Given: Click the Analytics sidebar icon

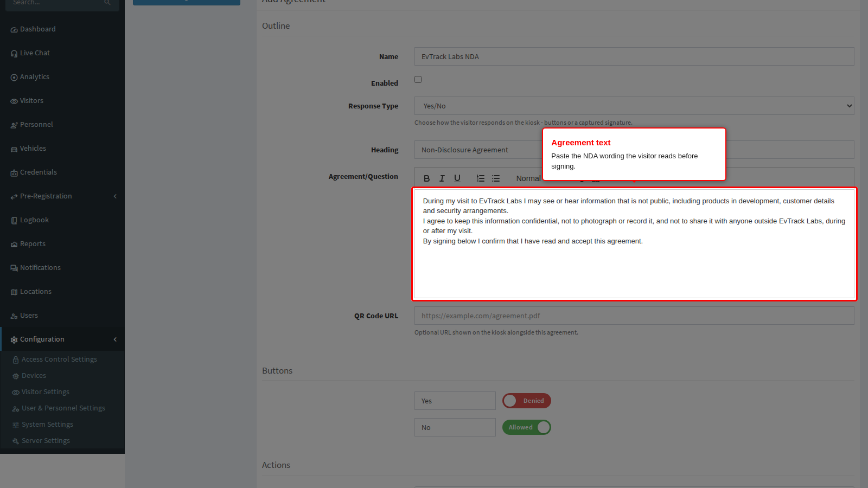Looking at the screenshot, I should click(14, 78).
